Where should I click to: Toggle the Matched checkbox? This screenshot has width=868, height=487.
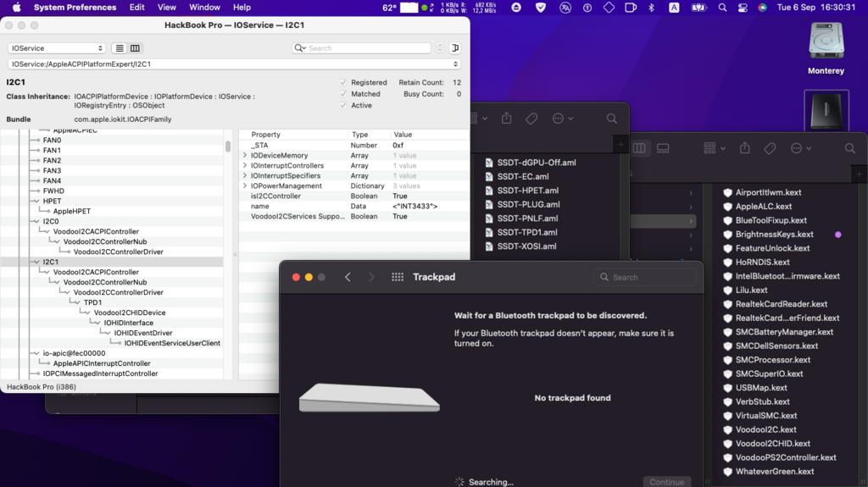click(x=343, y=94)
